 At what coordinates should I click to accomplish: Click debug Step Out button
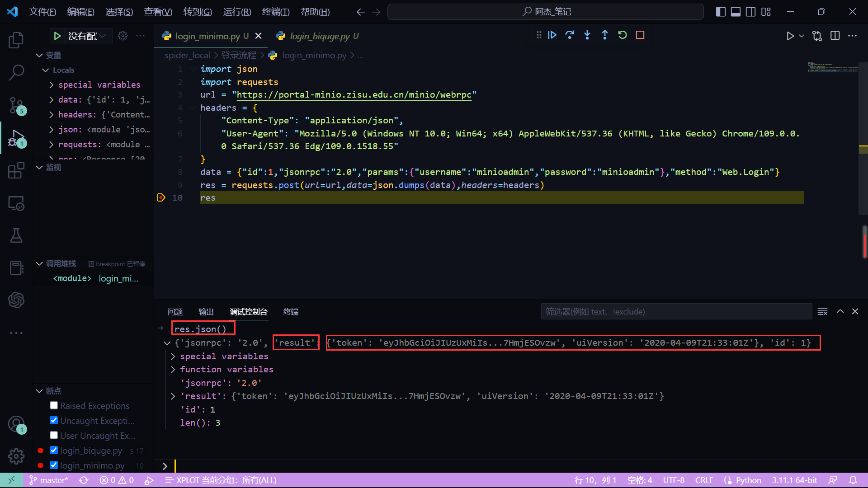(x=605, y=35)
